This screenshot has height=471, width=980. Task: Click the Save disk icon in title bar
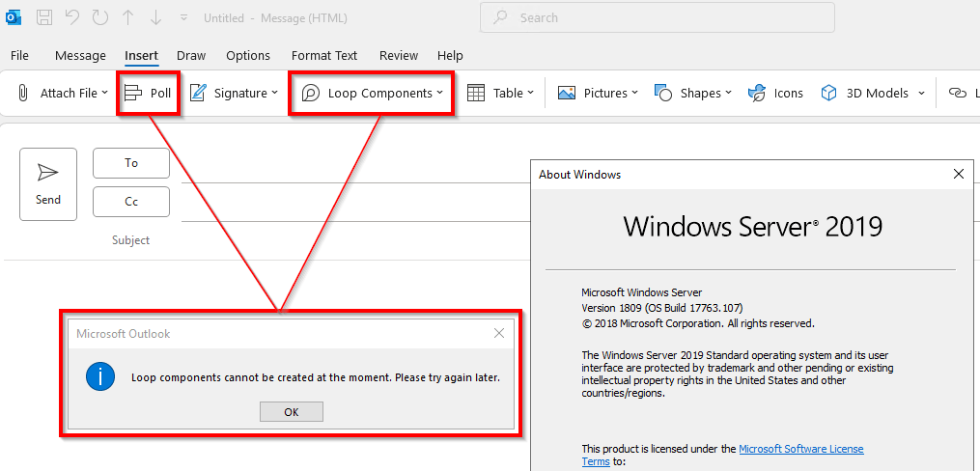pos(43,17)
